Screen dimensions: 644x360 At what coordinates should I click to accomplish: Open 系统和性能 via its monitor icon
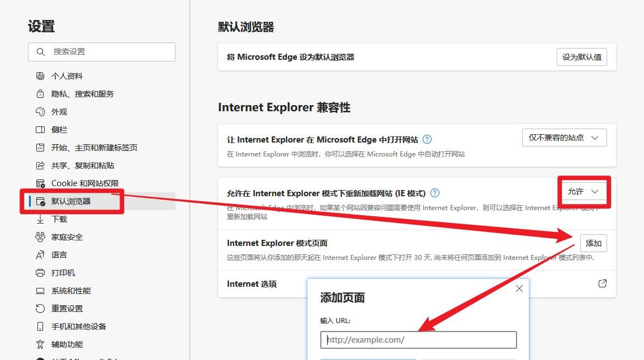39,290
